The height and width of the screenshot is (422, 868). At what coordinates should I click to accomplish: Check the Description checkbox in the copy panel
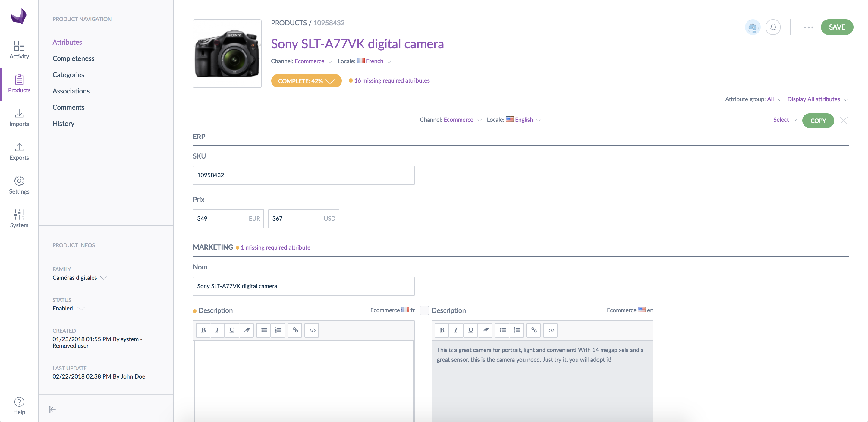424,310
